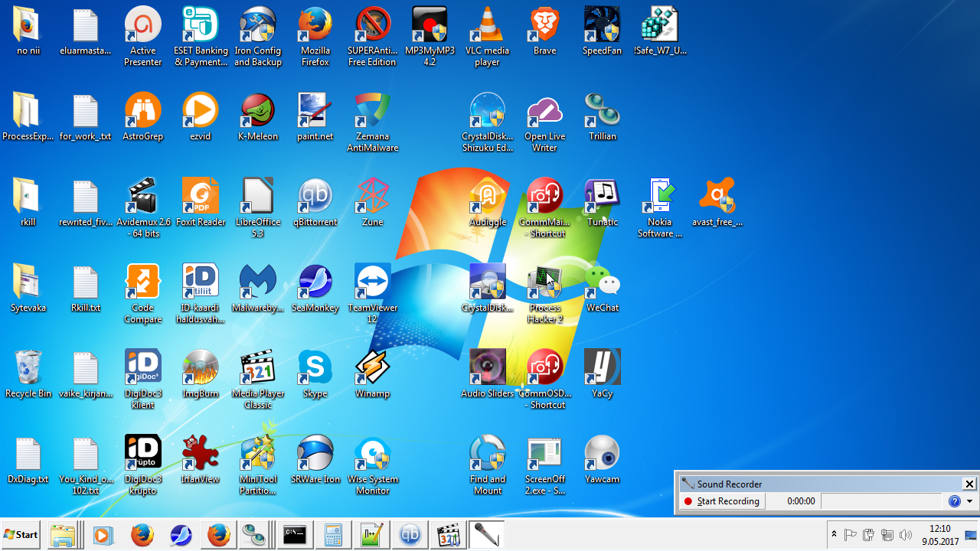Screen dimensions: 980x551
Task: Click the Nokia Software desktop icon
Action: pyautogui.click(x=660, y=208)
